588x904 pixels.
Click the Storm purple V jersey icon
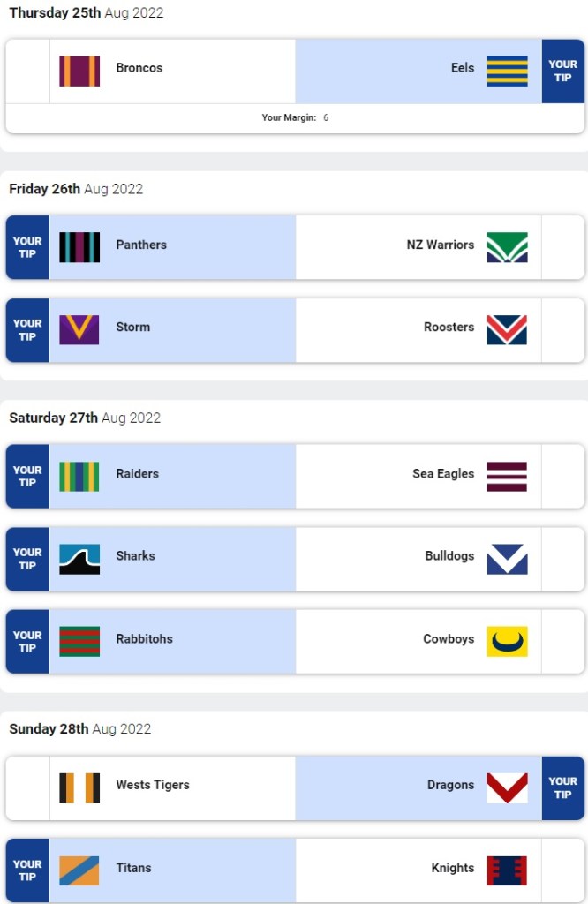[79, 329]
